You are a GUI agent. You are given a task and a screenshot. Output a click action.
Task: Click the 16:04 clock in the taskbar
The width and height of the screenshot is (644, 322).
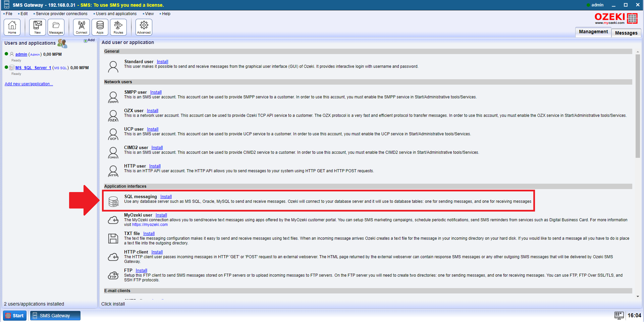point(634,316)
